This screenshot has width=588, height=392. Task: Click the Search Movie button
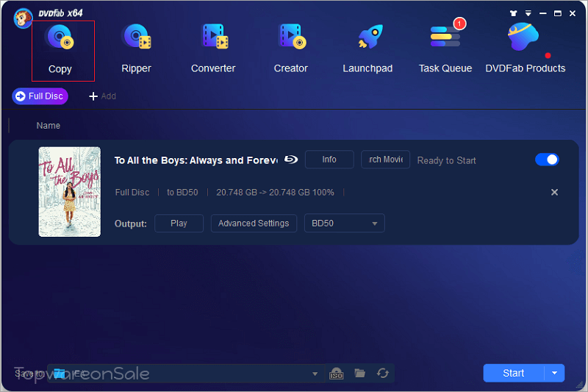click(385, 160)
